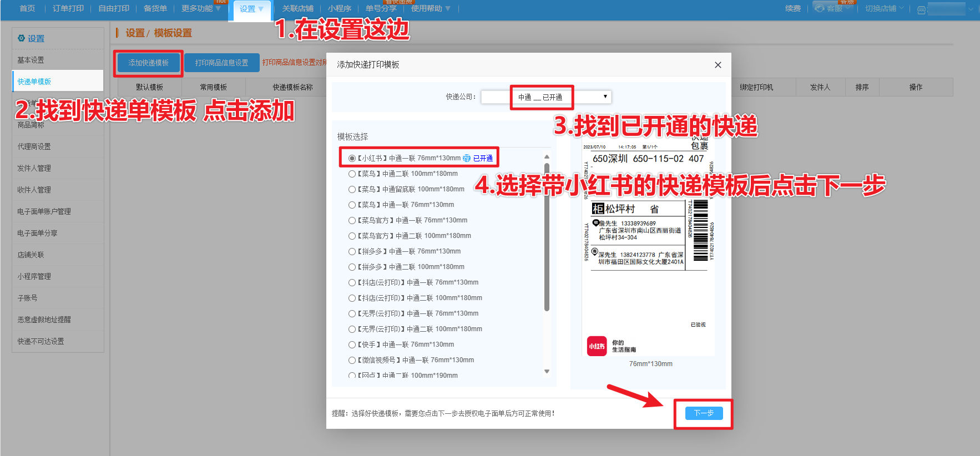Open the account name dropdown arrow

pyautogui.click(x=971, y=9)
